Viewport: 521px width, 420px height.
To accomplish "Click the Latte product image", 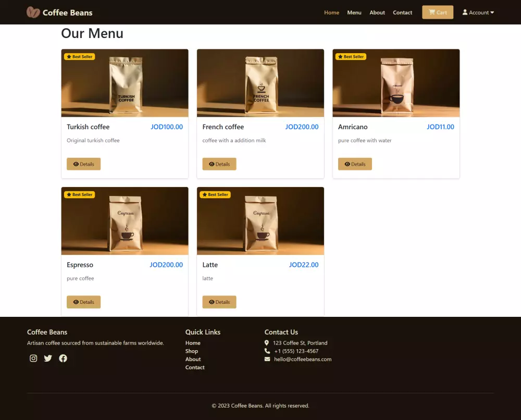I will (260, 221).
